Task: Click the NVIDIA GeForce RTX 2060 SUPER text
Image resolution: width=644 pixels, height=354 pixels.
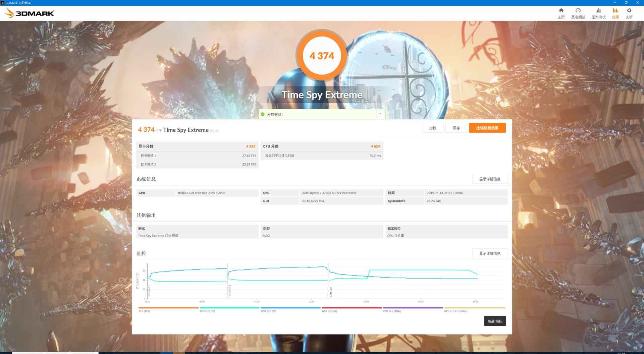Action: (202, 193)
